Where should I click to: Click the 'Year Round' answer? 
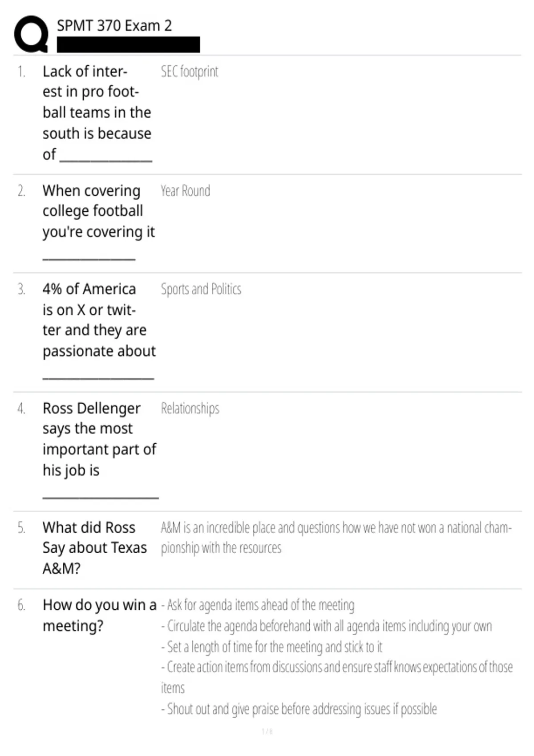coord(186,190)
